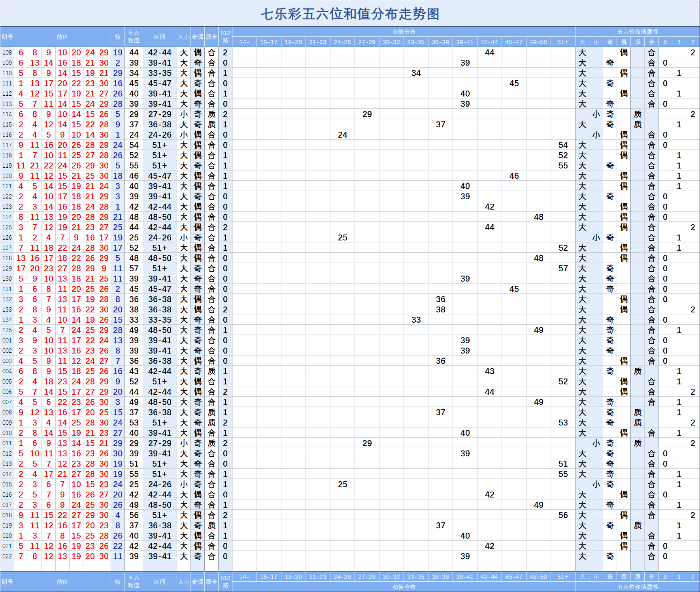Click the 14- column header in the top header
This screenshot has height=592, width=700.
click(x=244, y=42)
